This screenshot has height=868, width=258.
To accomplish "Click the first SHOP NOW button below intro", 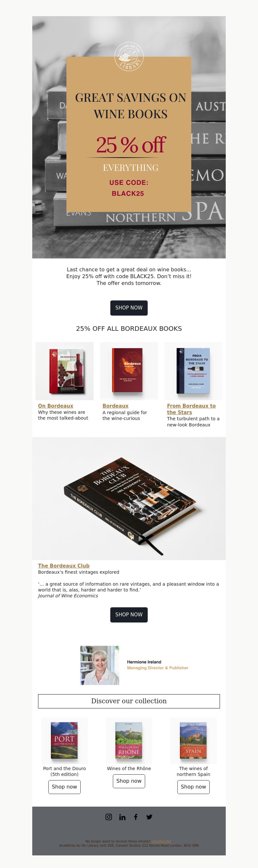I will pos(129,308).
